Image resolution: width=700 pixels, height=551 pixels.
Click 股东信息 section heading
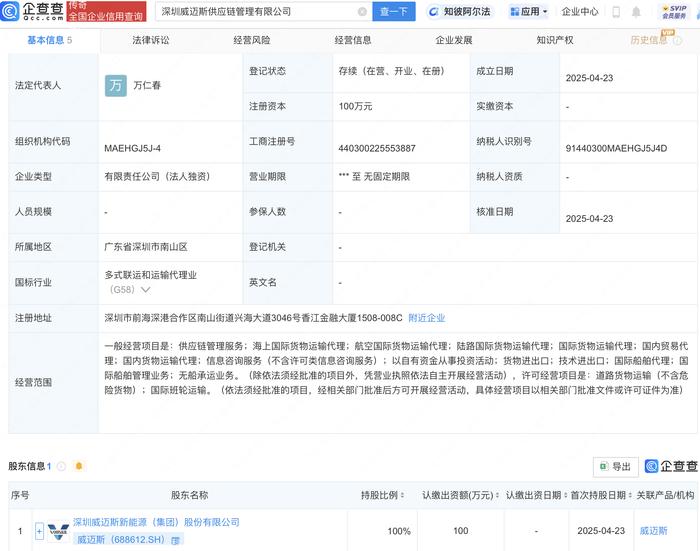[26, 467]
